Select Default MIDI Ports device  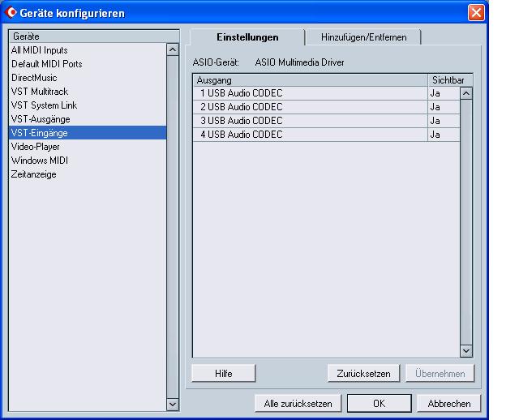click(x=88, y=64)
